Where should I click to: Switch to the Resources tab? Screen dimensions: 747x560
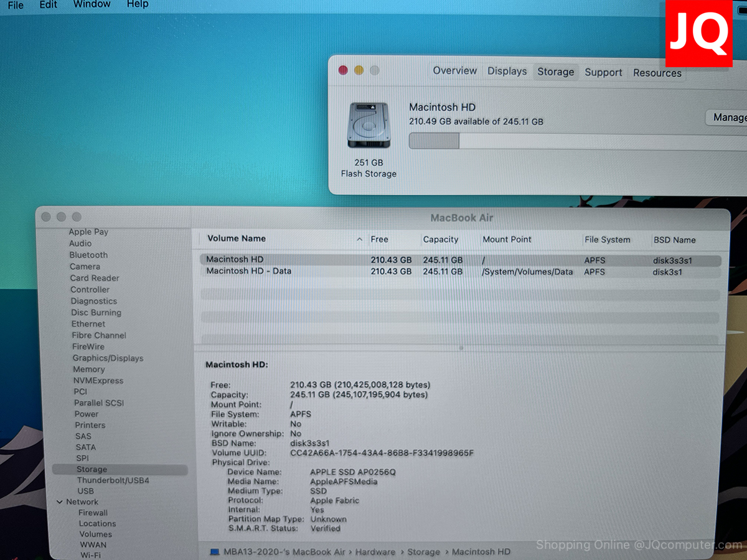tap(657, 73)
